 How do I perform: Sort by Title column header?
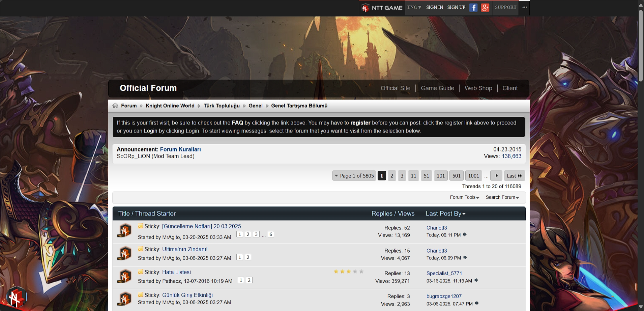pyautogui.click(x=124, y=214)
